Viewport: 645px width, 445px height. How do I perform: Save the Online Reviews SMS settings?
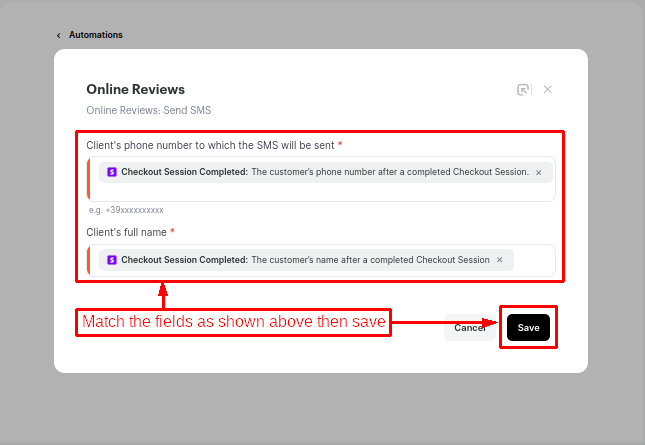point(528,327)
